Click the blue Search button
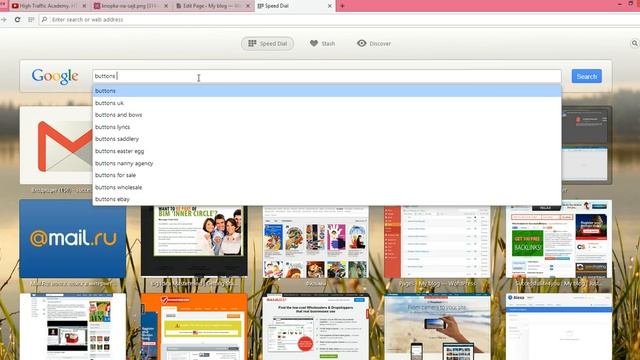This screenshot has height=360, width=640. (x=587, y=76)
